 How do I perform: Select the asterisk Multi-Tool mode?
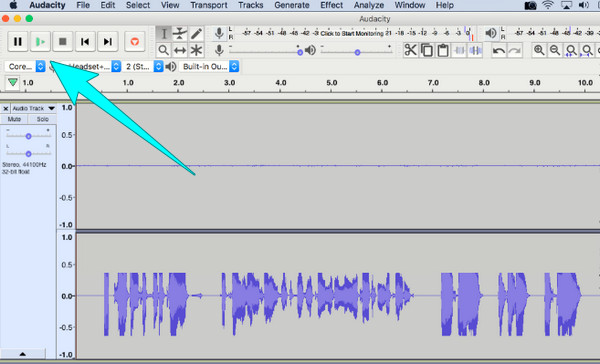[x=196, y=50]
